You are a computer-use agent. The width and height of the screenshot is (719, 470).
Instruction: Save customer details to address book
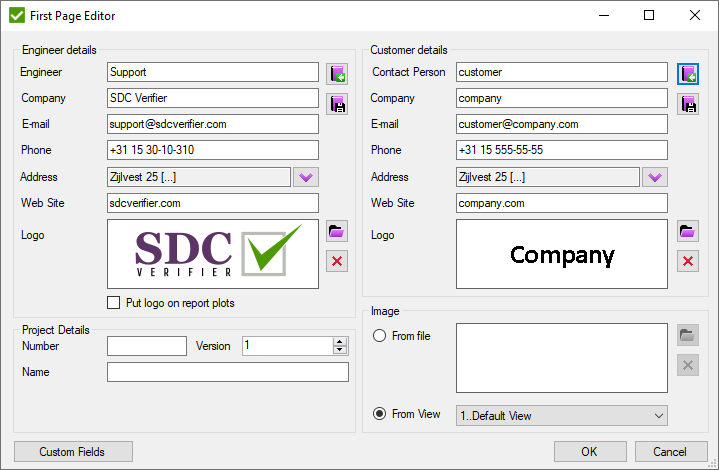[687, 103]
